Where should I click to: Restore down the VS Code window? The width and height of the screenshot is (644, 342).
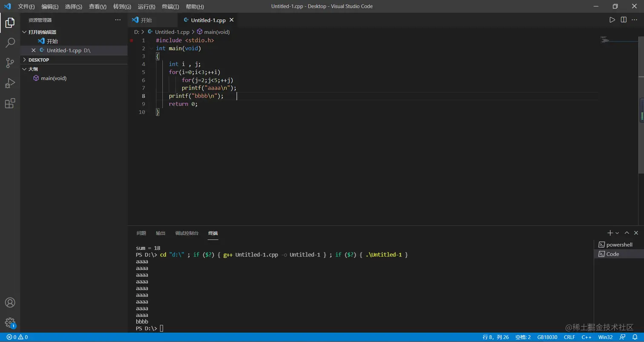click(x=615, y=6)
